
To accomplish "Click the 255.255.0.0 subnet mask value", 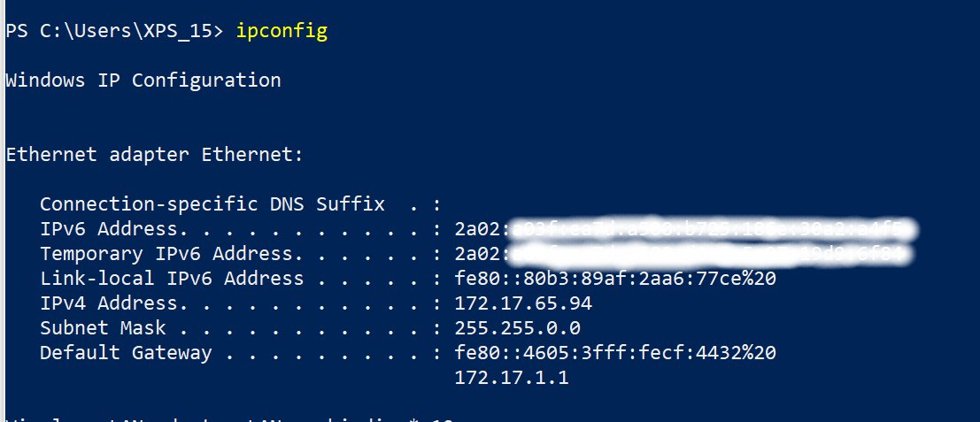I will [x=518, y=328].
